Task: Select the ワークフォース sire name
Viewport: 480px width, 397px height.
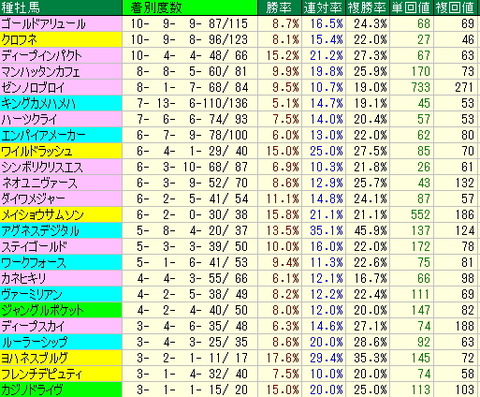Action: tap(34, 263)
